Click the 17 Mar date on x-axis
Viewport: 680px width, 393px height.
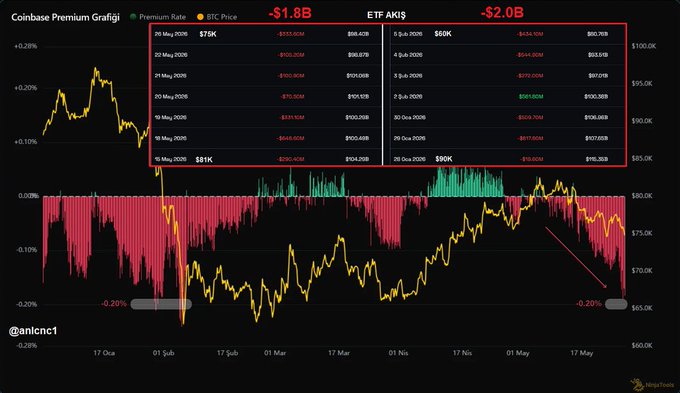coord(339,353)
